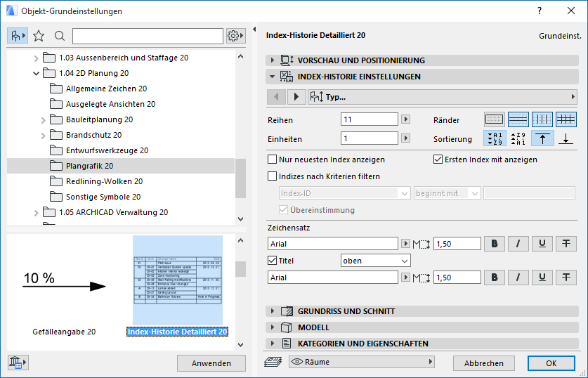Select the horizontal lines borders option
The width and height of the screenshot is (588, 378).
[518, 119]
